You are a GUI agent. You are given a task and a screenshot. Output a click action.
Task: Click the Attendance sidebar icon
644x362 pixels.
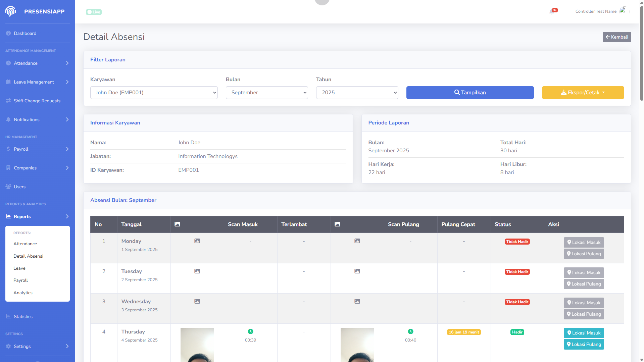pyautogui.click(x=8, y=63)
